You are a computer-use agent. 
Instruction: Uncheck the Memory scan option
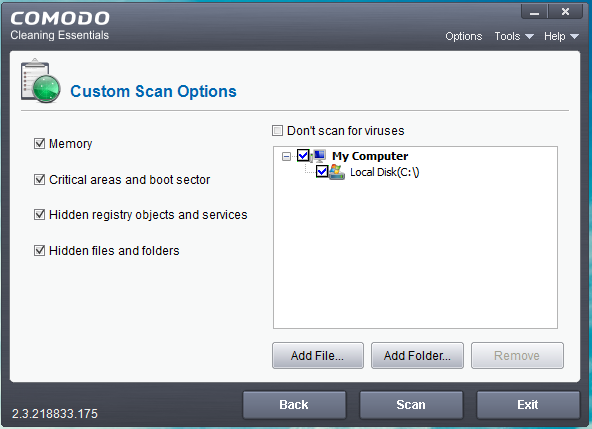(39, 144)
